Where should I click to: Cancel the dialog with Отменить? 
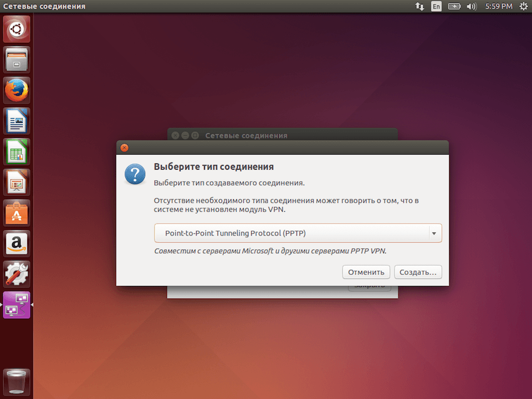[x=366, y=272]
